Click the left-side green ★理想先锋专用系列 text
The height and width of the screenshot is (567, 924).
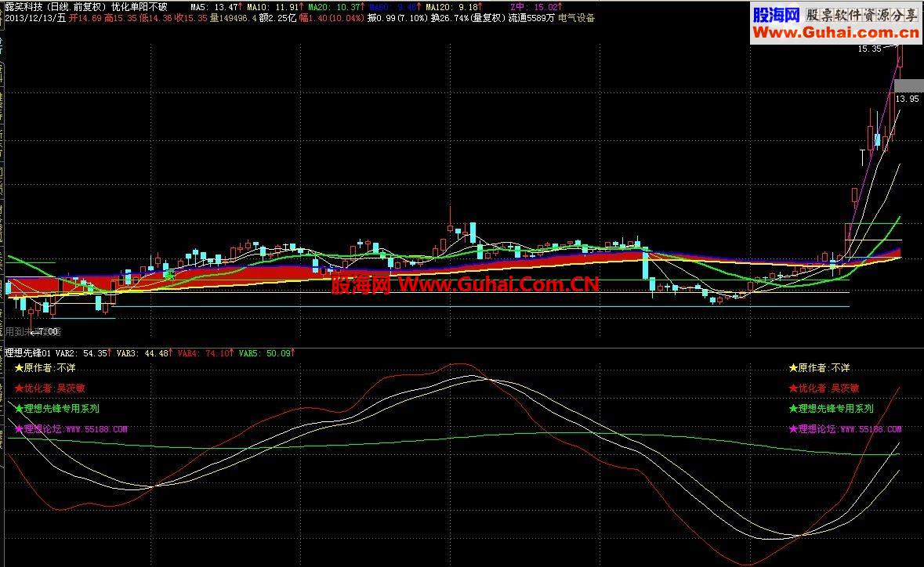click(56, 409)
